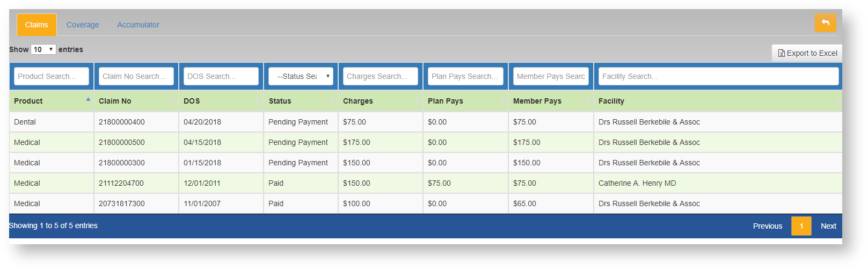Sort by the Plan Pays column header
The image size is (868, 270).
465,101
